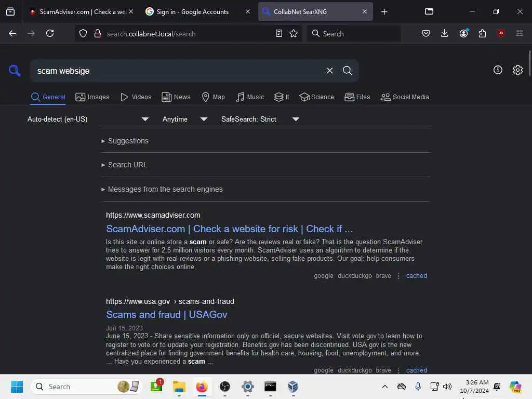Open the Auto-detect language dropdown

pyautogui.click(x=88, y=119)
